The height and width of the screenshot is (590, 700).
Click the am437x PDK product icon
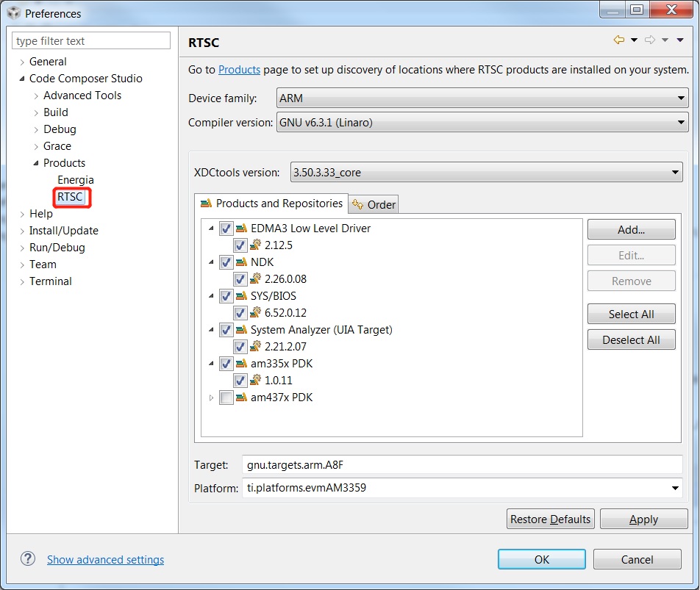(x=241, y=397)
